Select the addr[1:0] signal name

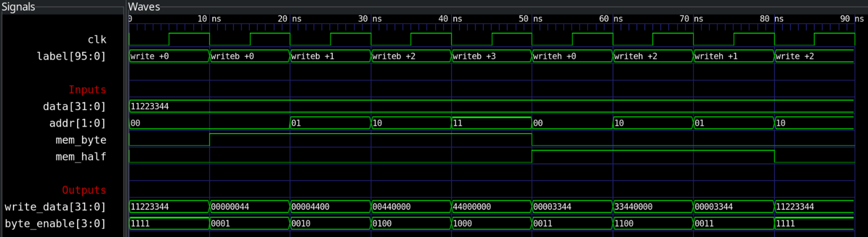pos(78,123)
